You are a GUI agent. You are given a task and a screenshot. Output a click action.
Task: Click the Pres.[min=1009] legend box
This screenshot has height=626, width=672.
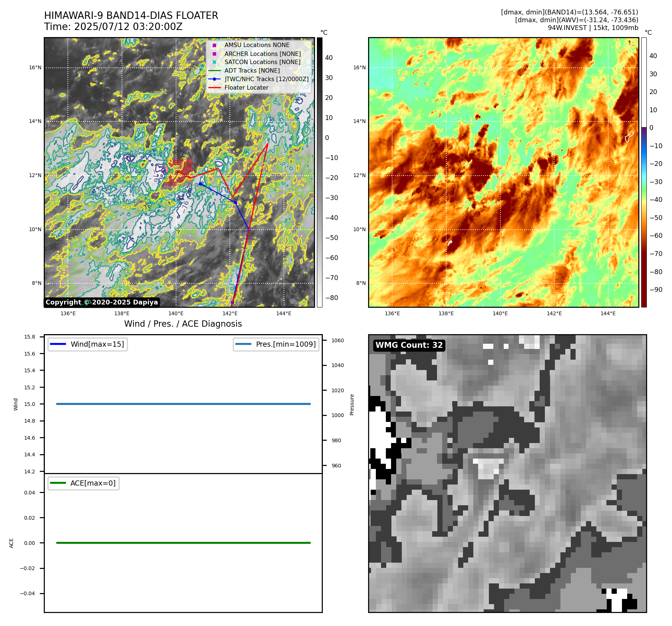click(x=276, y=344)
